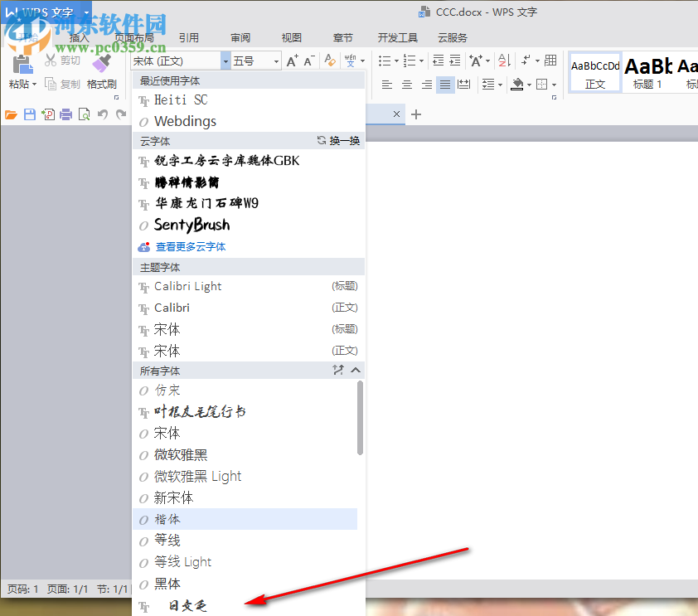
Task: Click the undo arrow
Action: (x=103, y=115)
